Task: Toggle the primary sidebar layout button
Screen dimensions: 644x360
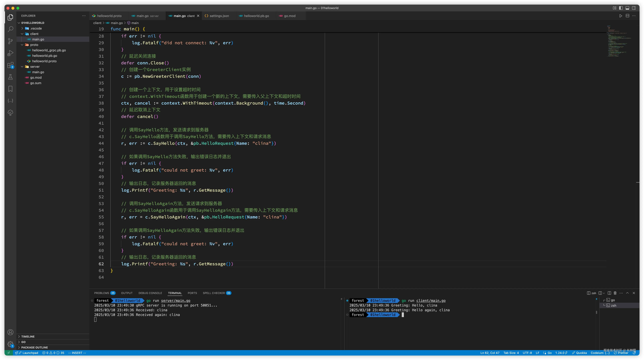Action: tap(621, 8)
